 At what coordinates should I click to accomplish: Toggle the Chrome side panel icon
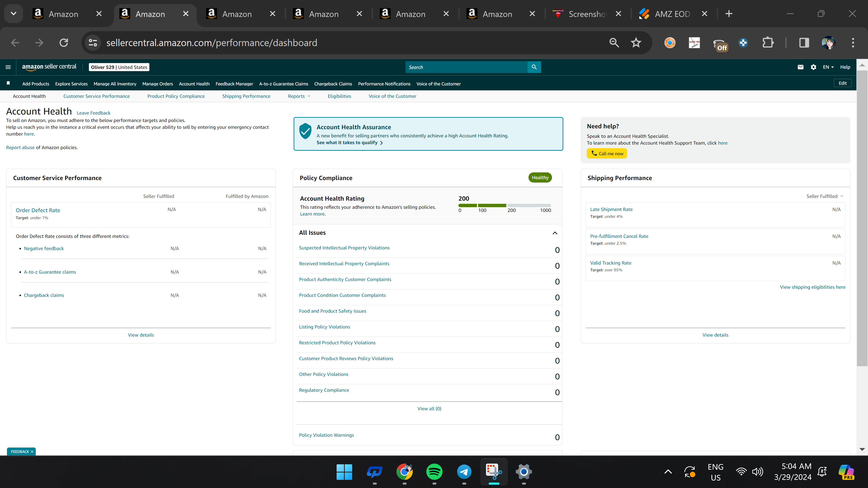coord(804,43)
